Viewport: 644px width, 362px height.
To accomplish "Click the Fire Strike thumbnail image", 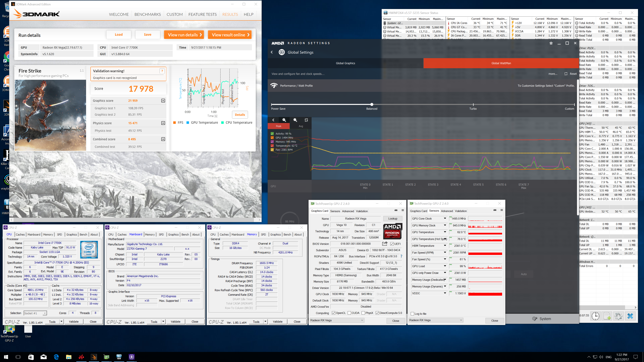I will pos(50,115).
